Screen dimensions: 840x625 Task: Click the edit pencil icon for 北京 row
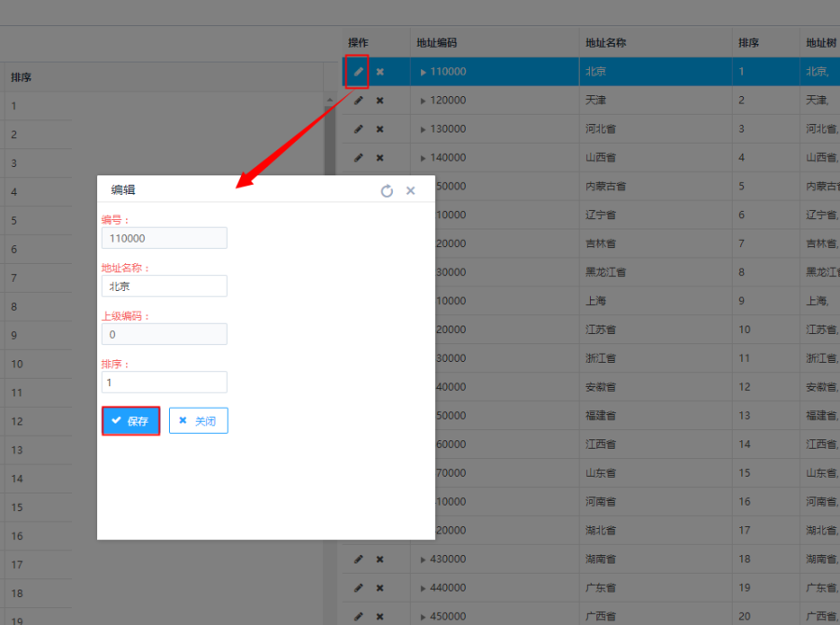click(x=357, y=72)
